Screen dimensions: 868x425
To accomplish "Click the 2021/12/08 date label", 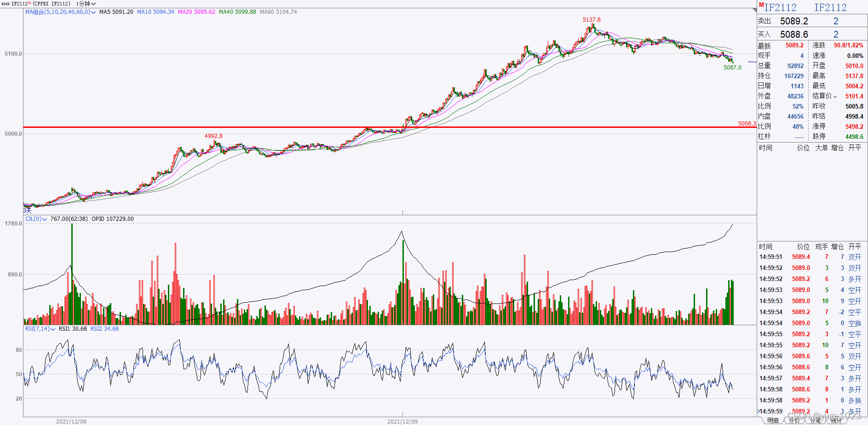I will point(71,421).
